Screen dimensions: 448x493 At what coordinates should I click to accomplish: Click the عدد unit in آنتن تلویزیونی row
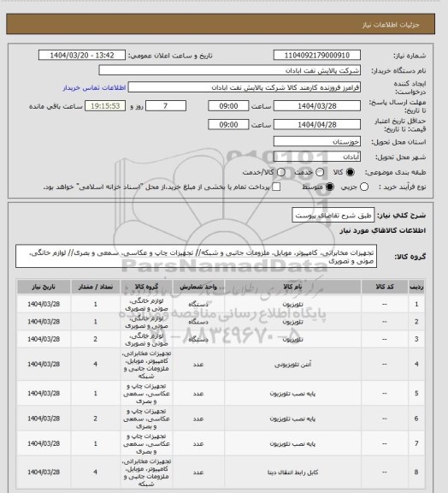[198, 365]
